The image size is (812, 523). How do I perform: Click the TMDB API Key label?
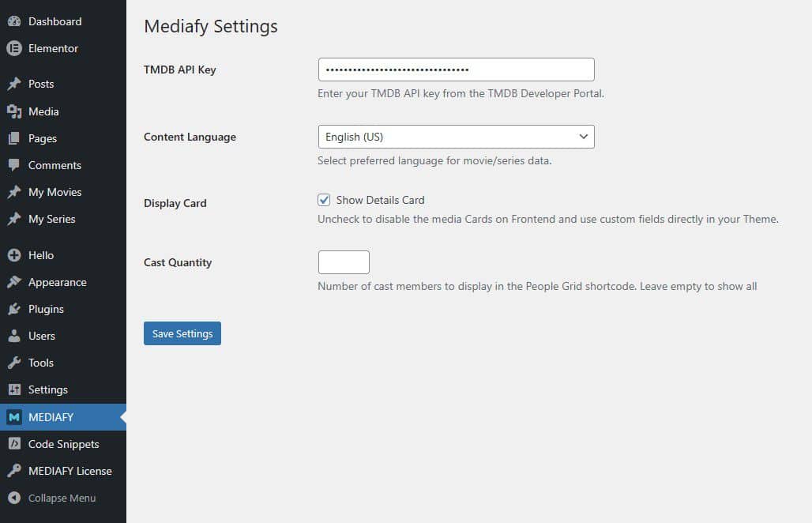179,70
